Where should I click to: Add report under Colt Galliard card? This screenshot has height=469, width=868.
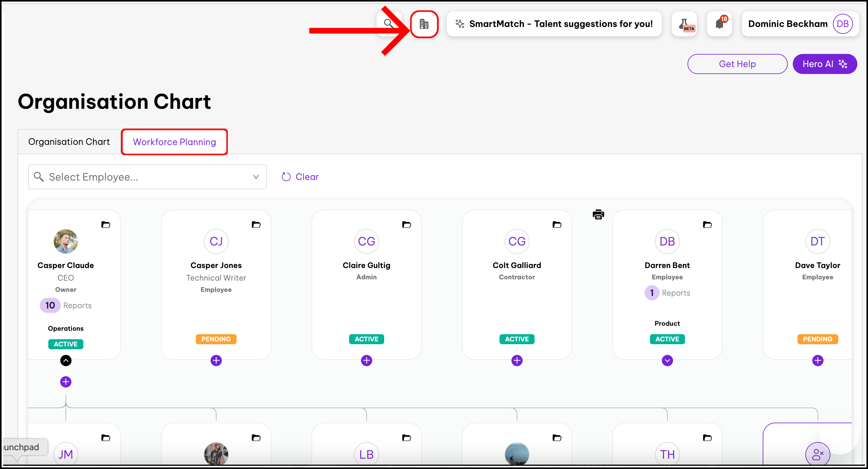coord(516,361)
